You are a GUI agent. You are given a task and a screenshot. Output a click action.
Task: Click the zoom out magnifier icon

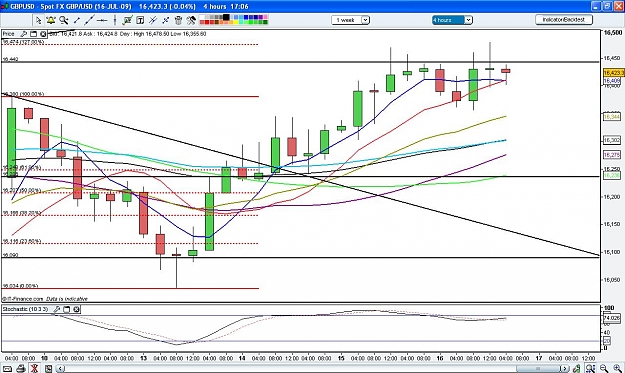tap(604, 369)
